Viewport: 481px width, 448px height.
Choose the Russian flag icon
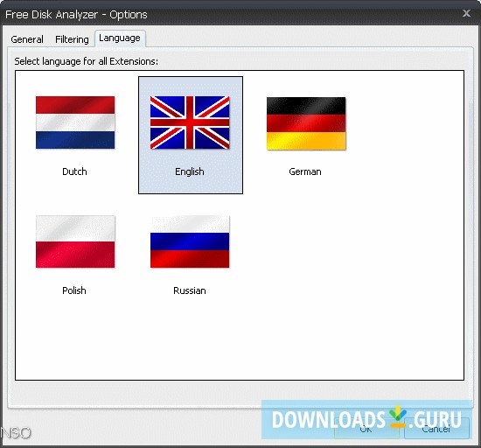click(x=190, y=241)
